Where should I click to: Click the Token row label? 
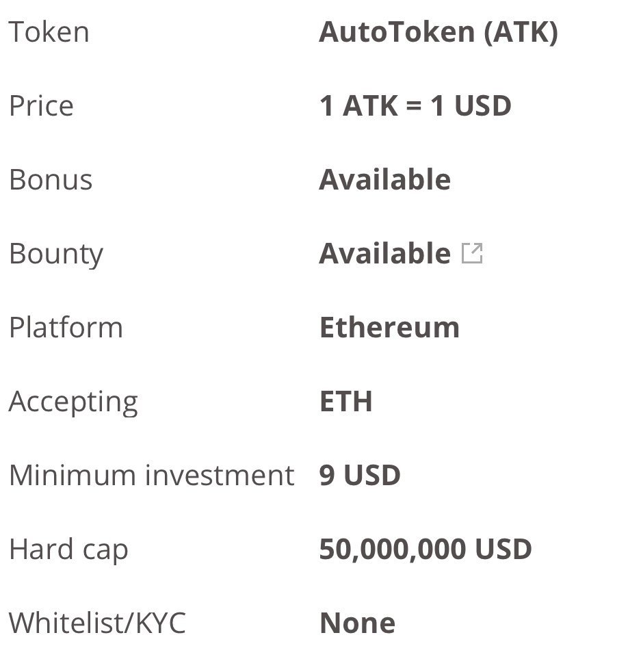(x=49, y=31)
